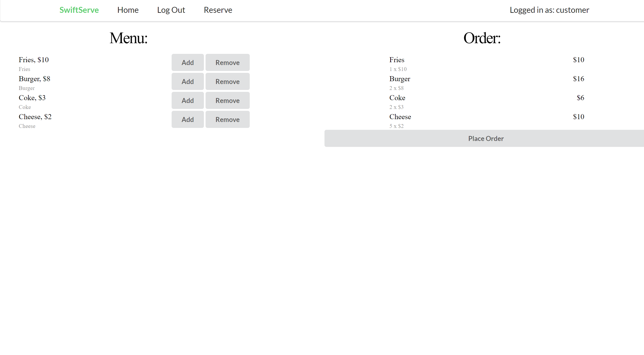Add a Burger to the order
Screen dimensions: 644x355
click(188, 81)
